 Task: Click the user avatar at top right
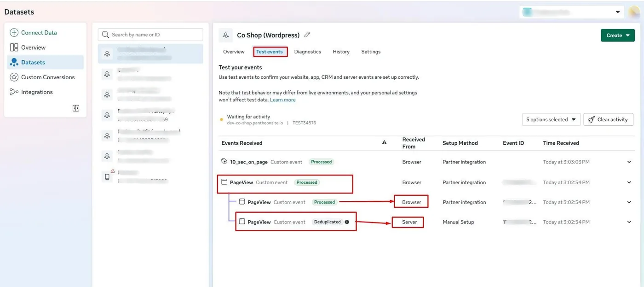pyautogui.click(x=634, y=12)
